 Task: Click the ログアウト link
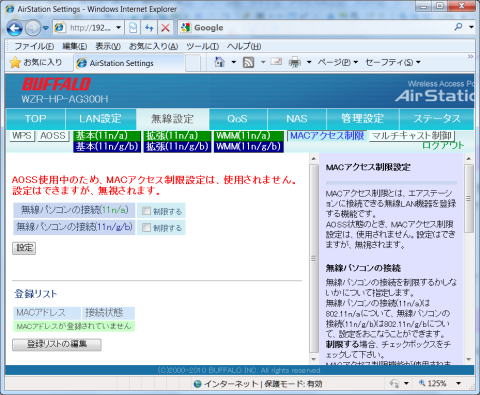443,146
